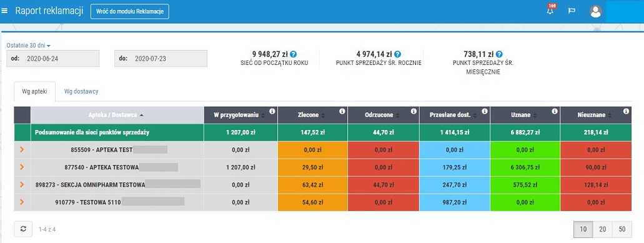Viewport: 644px width, 243px height.
Task: Expand row 877540 - APTEKA TESTOWA
Action: 22,167
